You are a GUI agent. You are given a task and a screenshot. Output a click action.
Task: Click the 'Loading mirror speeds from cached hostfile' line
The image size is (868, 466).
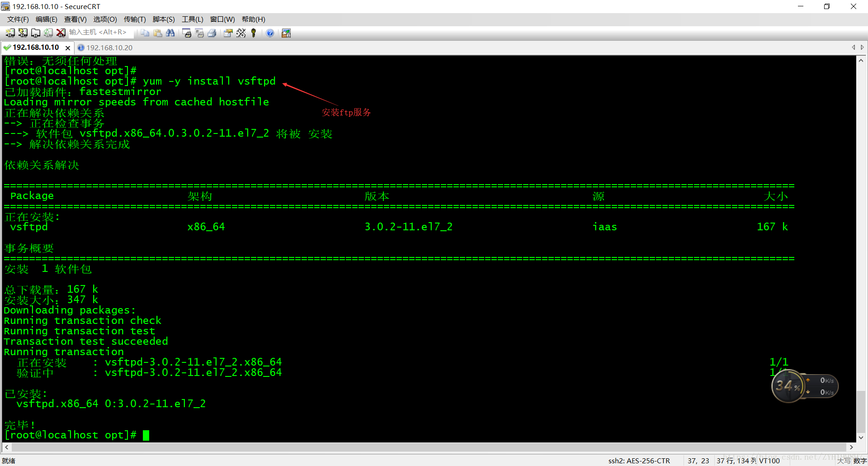[136, 102]
